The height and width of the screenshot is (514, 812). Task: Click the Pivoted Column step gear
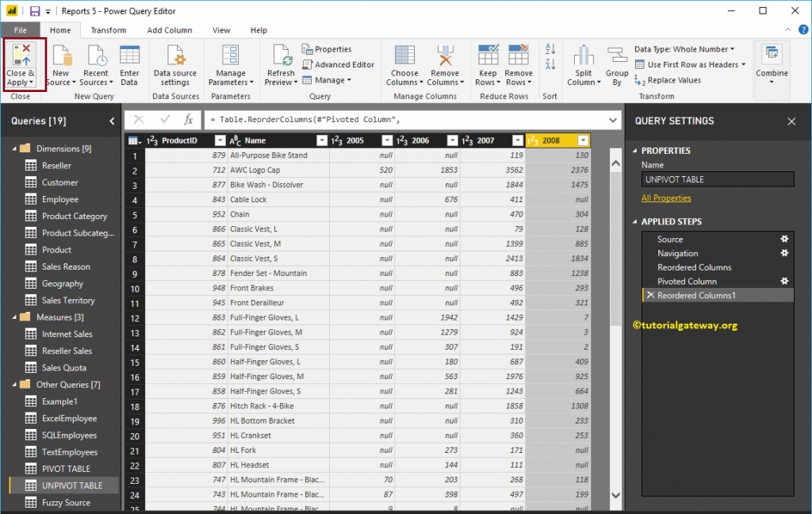pos(785,281)
